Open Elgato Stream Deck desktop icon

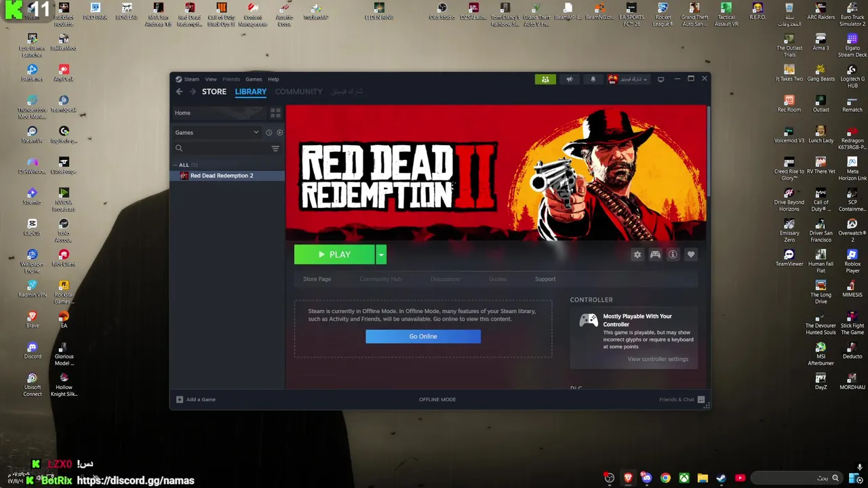pyautogui.click(x=852, y=45)
